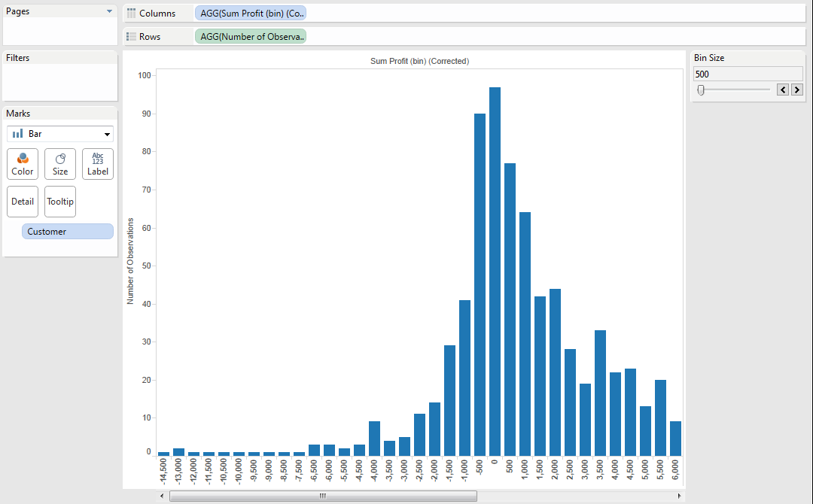This screenshot has width=813, height=504.
Task: Click the Bin Size input field showing 500
Action: [748, 73]
